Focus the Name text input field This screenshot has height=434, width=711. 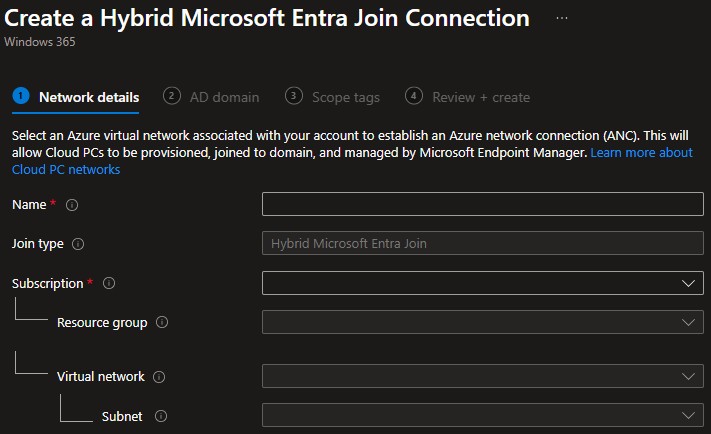click(482, 205)
